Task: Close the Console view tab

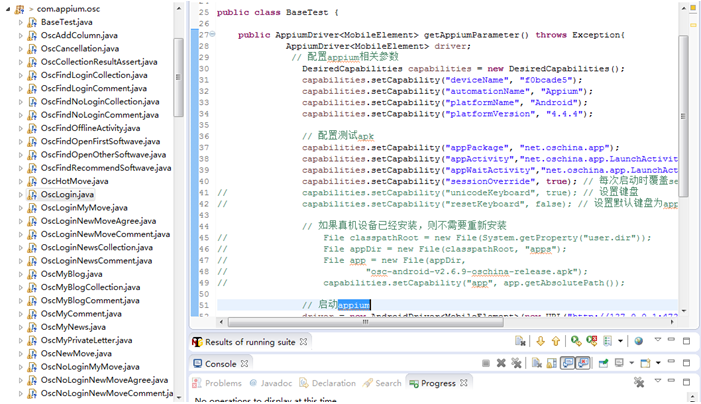Action: coord(244,364)
